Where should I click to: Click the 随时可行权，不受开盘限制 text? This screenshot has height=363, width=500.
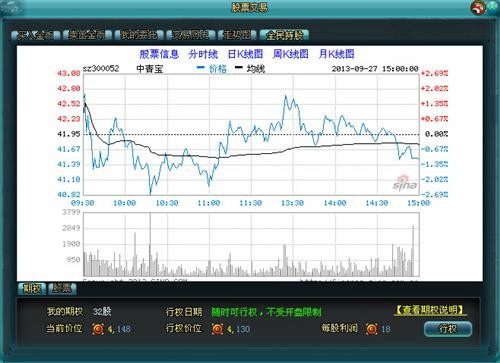tap(267, 312)
